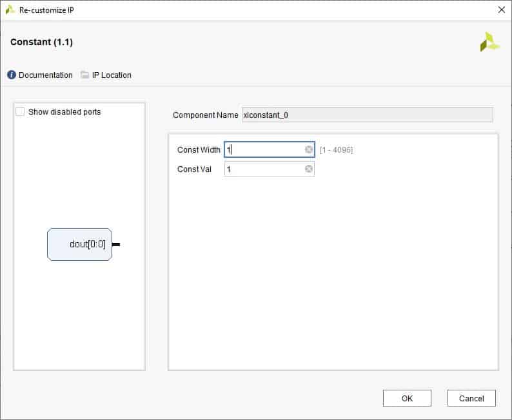Focus the Const Width input field
This screenshot has width=512, height=420.
coord(264,149)
